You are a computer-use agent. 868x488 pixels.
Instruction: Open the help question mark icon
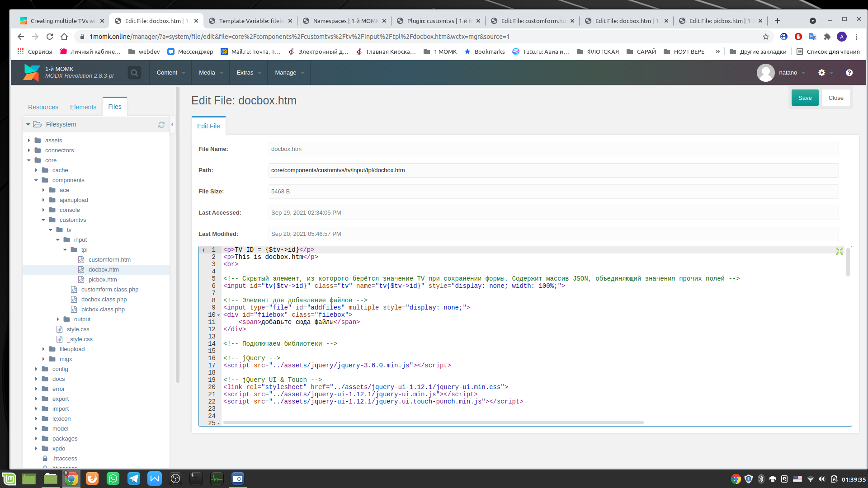pos(849,73)
